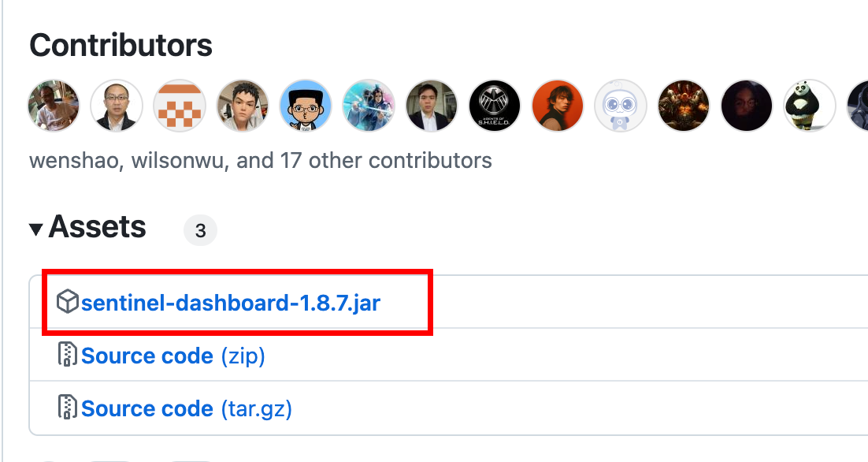The width and height of the screenshot is (868, 462).
Task: Open the white robot mascot avatar
Action: [x=621, y=106]
